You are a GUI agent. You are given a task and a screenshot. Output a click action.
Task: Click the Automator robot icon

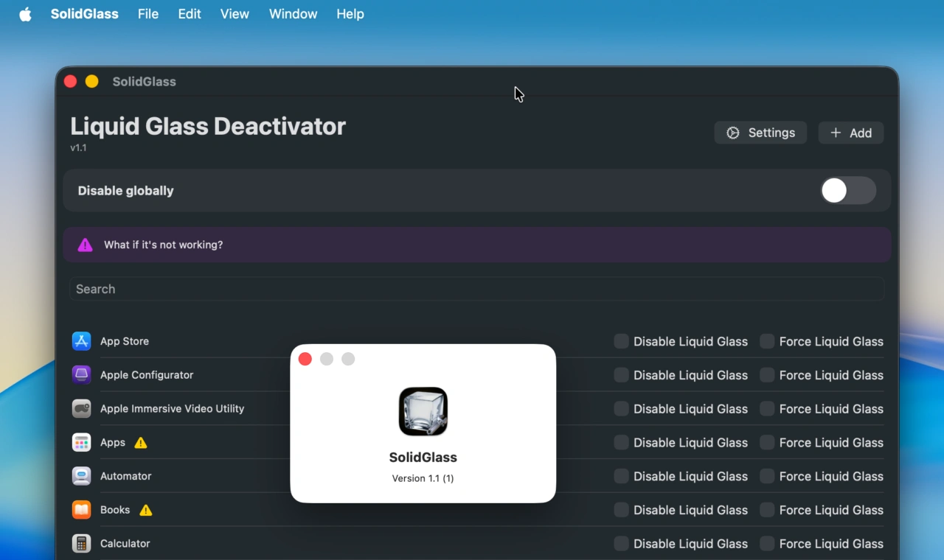[x=81, y=476]
